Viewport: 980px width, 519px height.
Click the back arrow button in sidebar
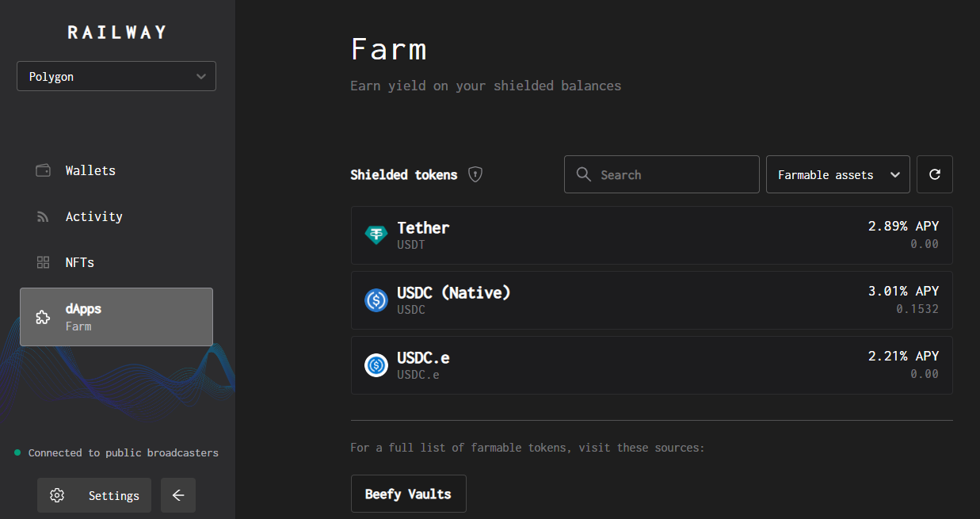click(178, 495)
